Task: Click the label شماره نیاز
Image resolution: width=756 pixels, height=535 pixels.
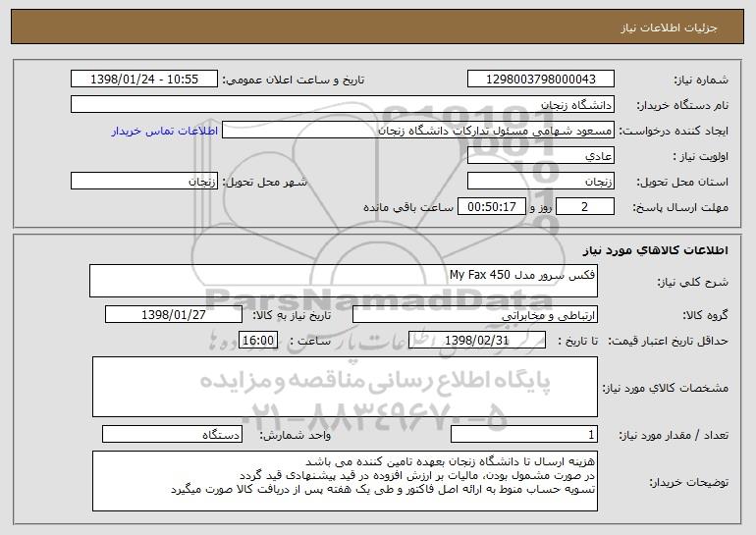Action: (701, 80)
